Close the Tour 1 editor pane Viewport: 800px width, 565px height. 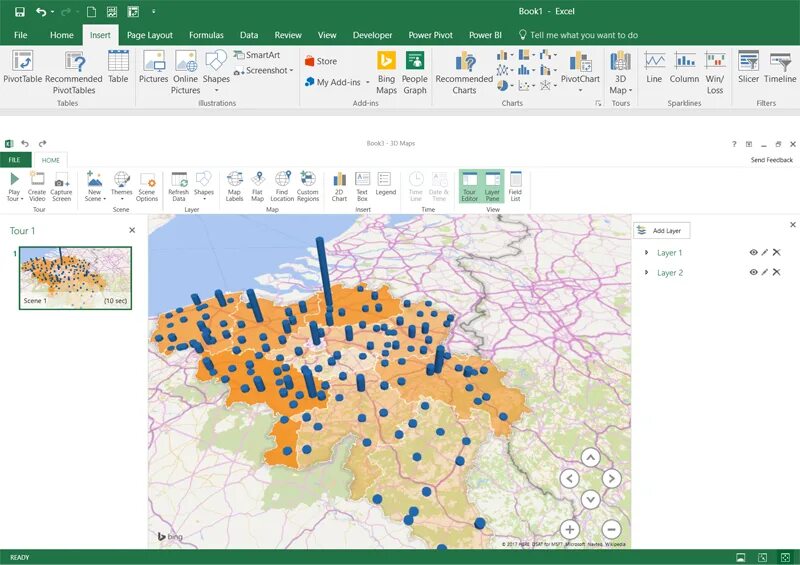click(132, 230)
